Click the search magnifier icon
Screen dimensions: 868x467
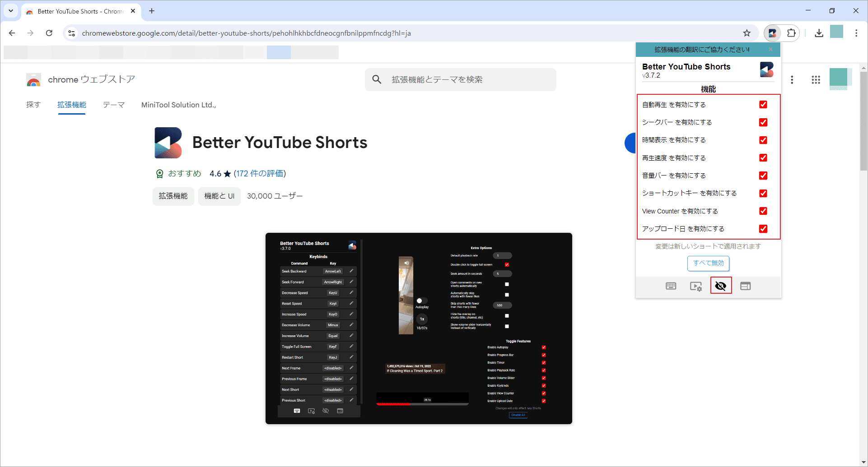click(x=377, y=79)
